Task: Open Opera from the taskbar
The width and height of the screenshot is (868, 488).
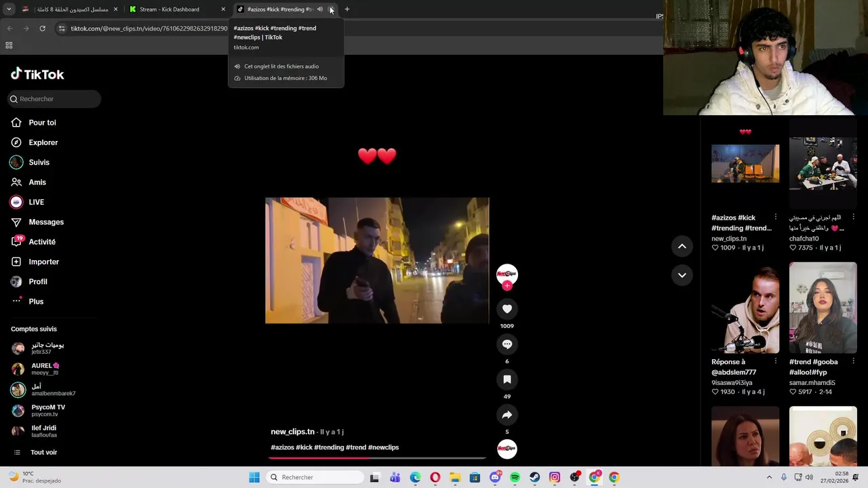Action: point(435,477)
